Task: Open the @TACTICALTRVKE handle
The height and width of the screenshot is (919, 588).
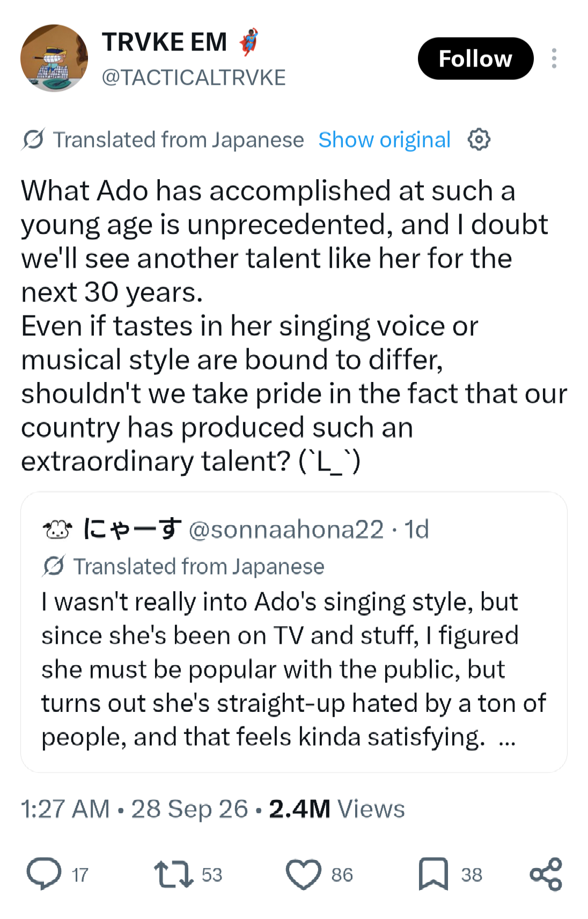Action: pyautogui.click(x=194, y=78)
